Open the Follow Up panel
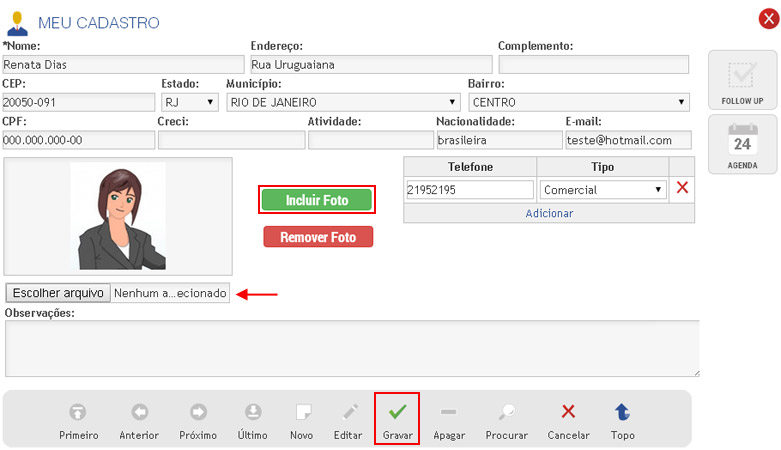The width and height of the screenshot is (781, 450). tap(742, 80)
